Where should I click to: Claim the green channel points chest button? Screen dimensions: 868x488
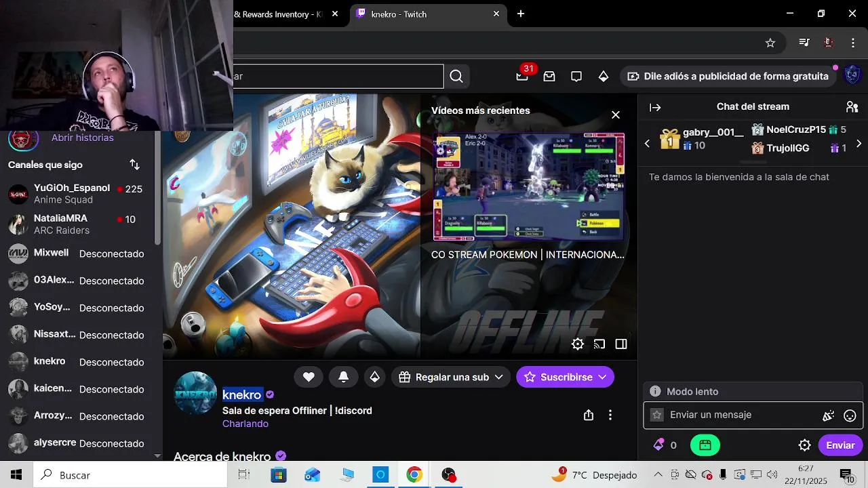coord(705,445)
